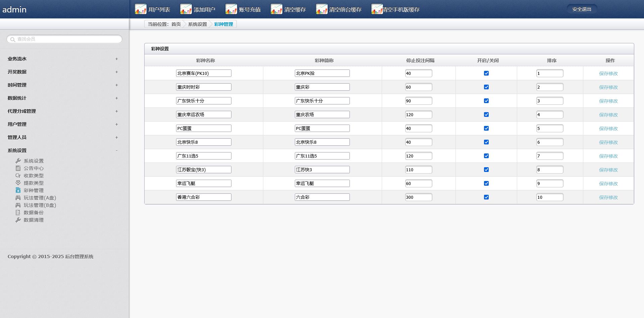Click the wrench icon beside 数据清理
The width and height of the screenshot is (644, 318).
18,220
